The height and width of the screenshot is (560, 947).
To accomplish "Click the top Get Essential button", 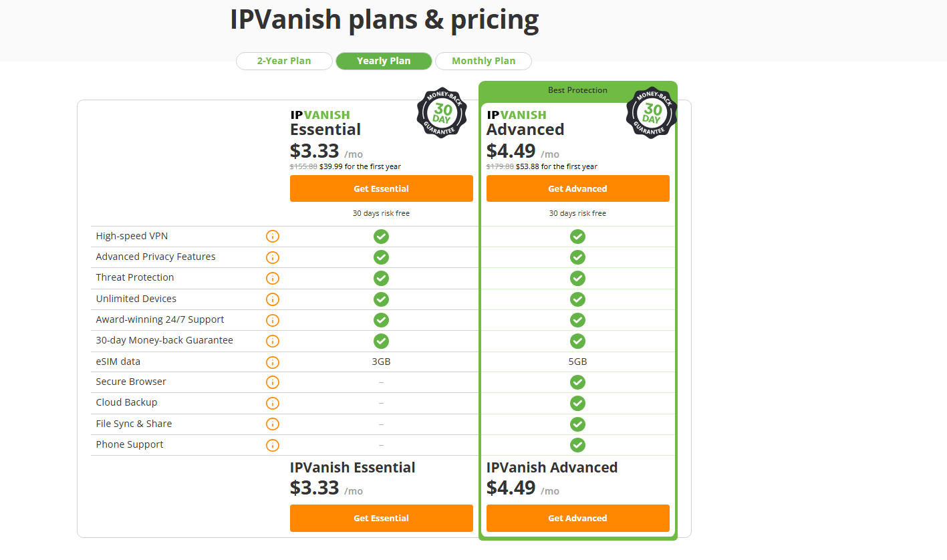I will pyautogui.click(x=381, y=188).
